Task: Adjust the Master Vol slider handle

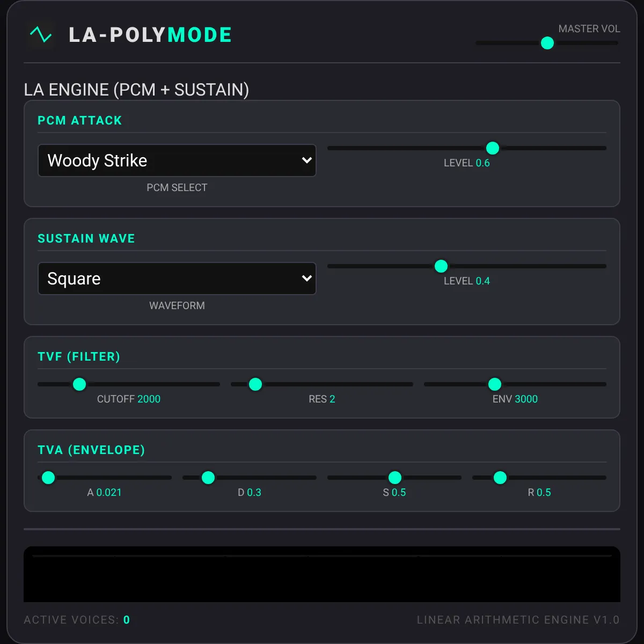Action: [x=547, y=43]
